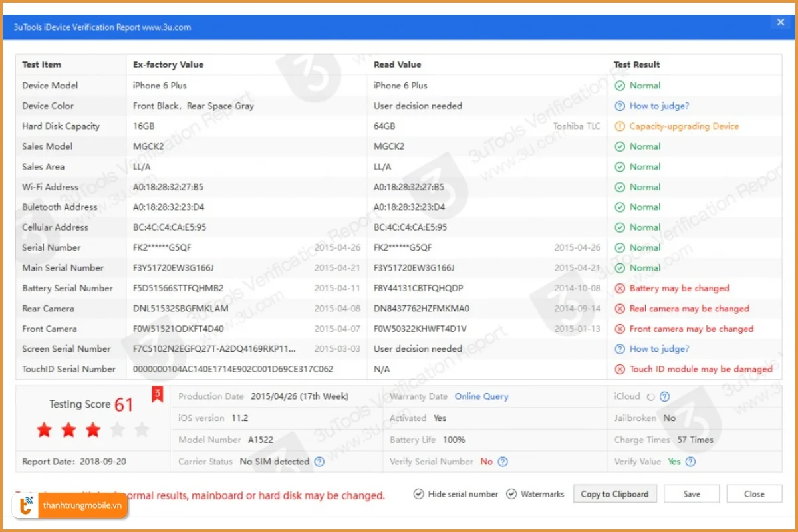Click help icon next to Carrier Status
This screenshot has width=798, height=532.
click(319, 462)
